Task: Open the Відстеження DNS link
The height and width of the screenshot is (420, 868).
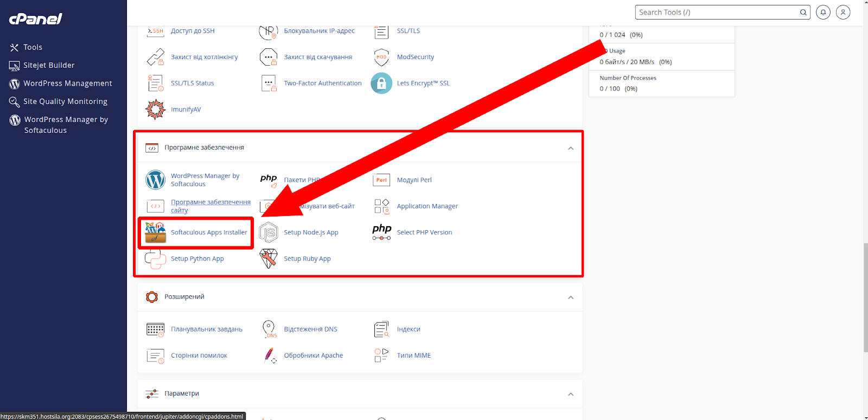Action: pos(310,329)
